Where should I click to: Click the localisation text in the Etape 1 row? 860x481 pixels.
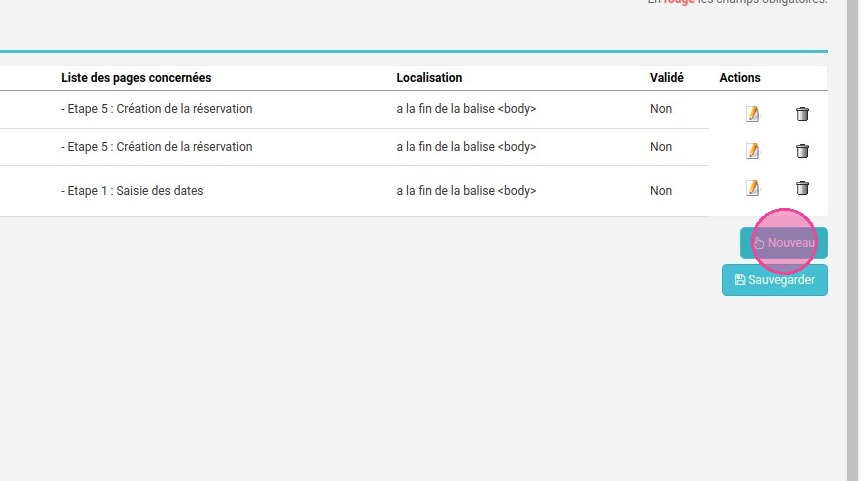466,191
